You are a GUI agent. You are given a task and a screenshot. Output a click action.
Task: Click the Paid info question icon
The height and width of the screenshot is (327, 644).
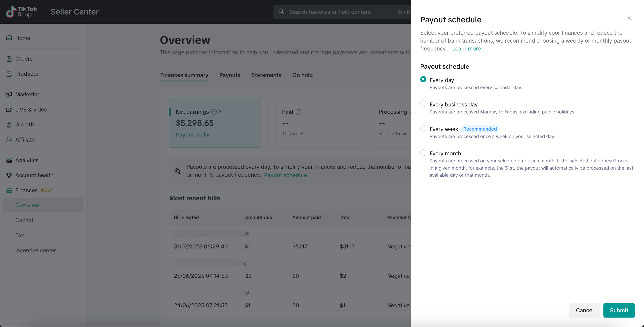298,112
